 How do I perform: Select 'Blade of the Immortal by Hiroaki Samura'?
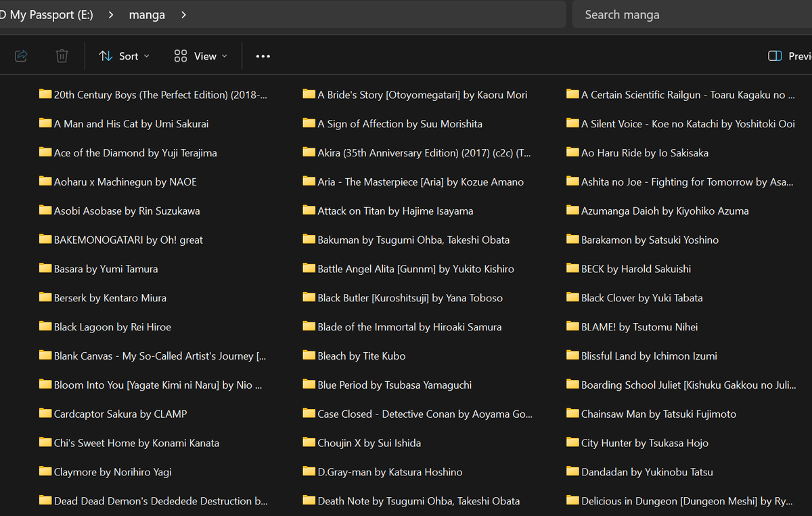click(410, 327)
